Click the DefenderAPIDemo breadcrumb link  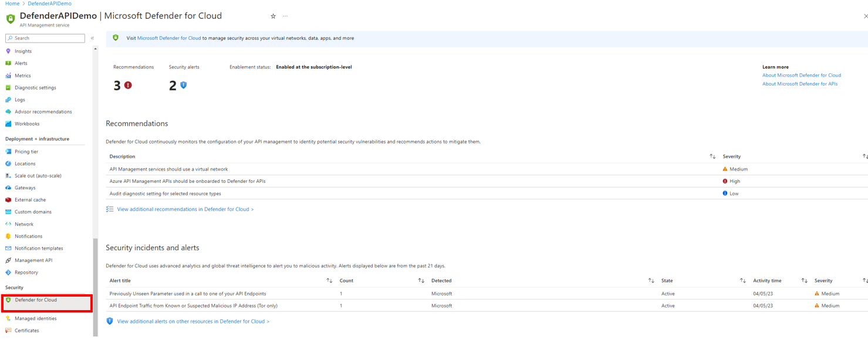(x=49, y=4)
